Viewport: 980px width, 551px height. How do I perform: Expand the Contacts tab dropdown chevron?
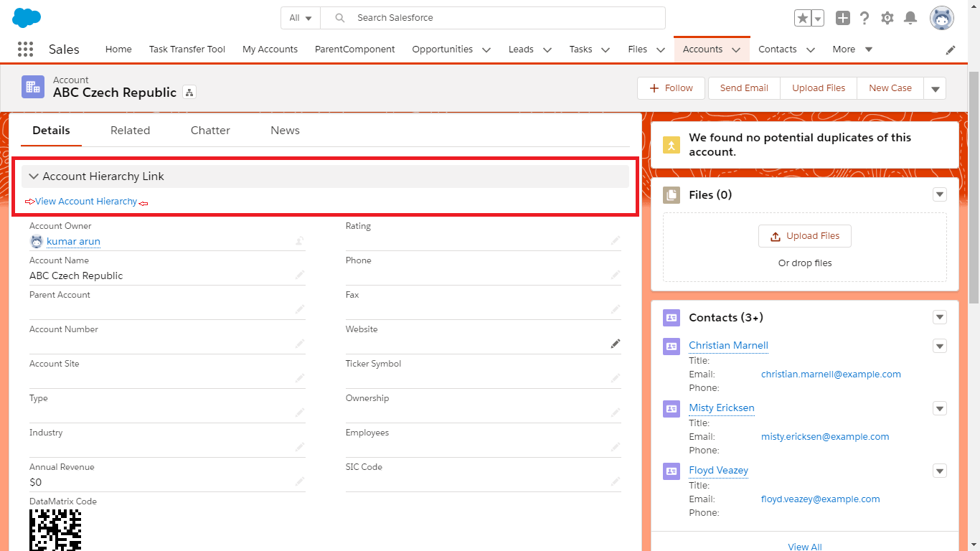(x=811, y=50)
